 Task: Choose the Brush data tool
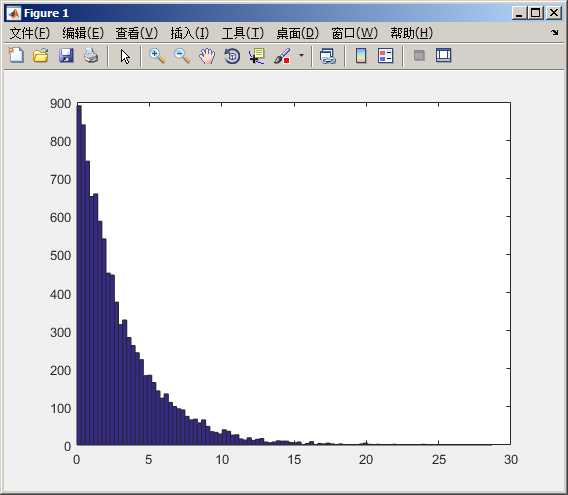click(x=282, y=56)
